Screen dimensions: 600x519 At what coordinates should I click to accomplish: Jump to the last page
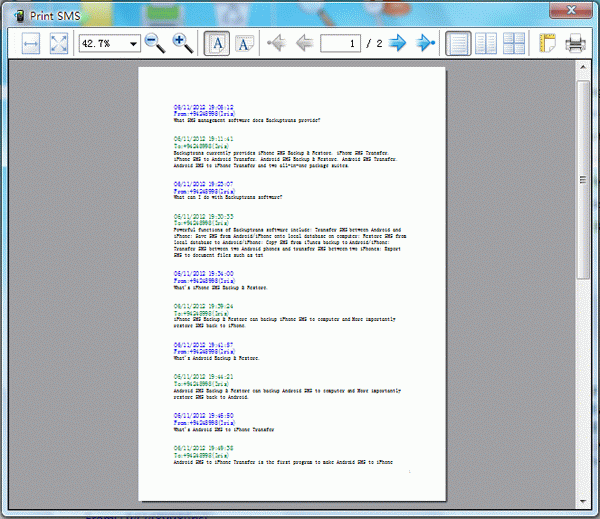pos(425,43)
